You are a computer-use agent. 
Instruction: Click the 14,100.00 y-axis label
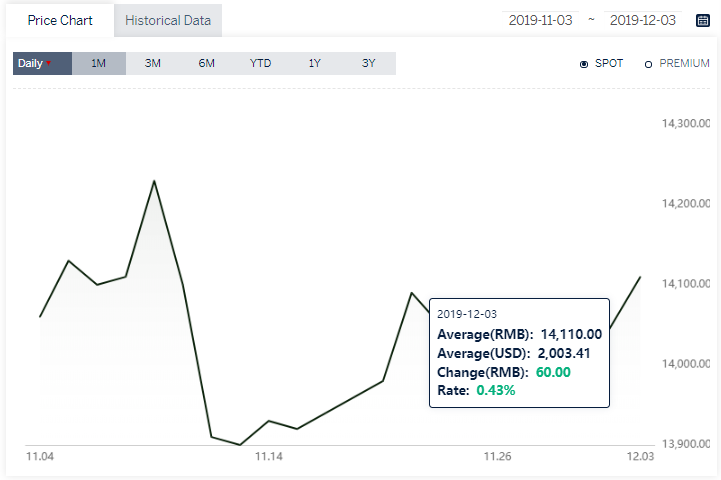click(x=686, y=284)
